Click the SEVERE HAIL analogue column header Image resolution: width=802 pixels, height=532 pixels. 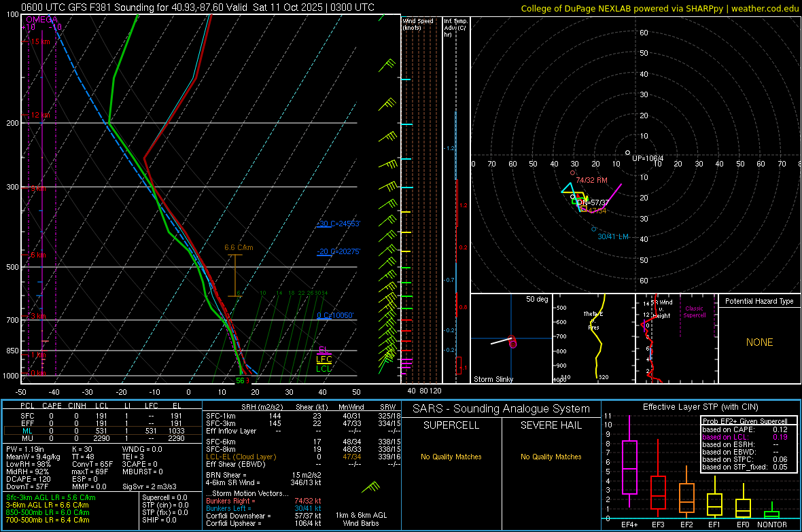[551, 425]
